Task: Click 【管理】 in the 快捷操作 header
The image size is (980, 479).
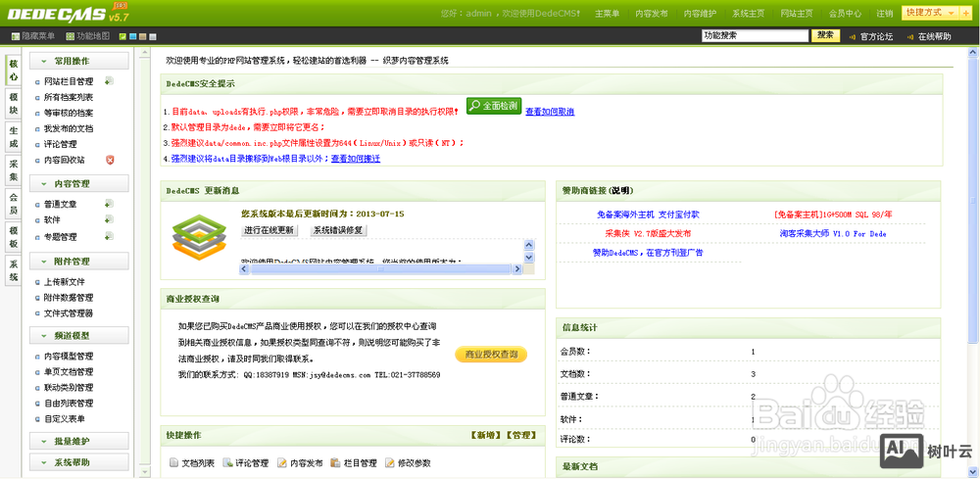Action: click(520, 435)
